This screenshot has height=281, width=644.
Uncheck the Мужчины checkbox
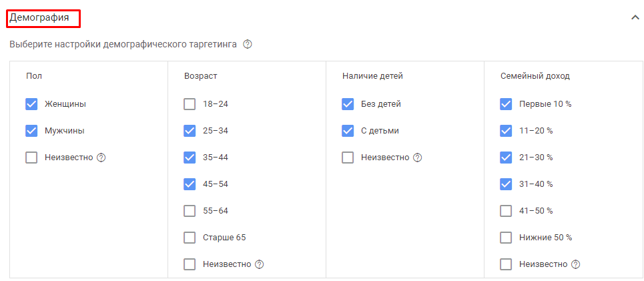click(31, 131)
